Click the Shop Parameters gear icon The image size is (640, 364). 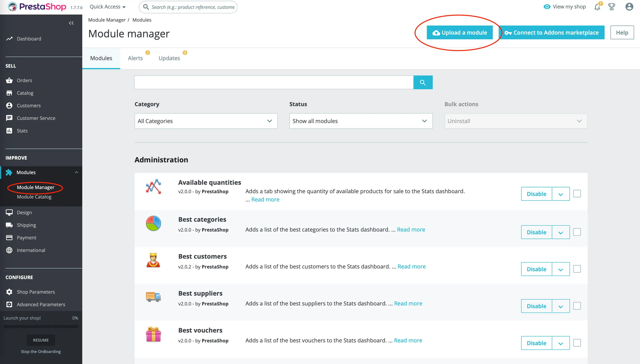pos(9,292)
